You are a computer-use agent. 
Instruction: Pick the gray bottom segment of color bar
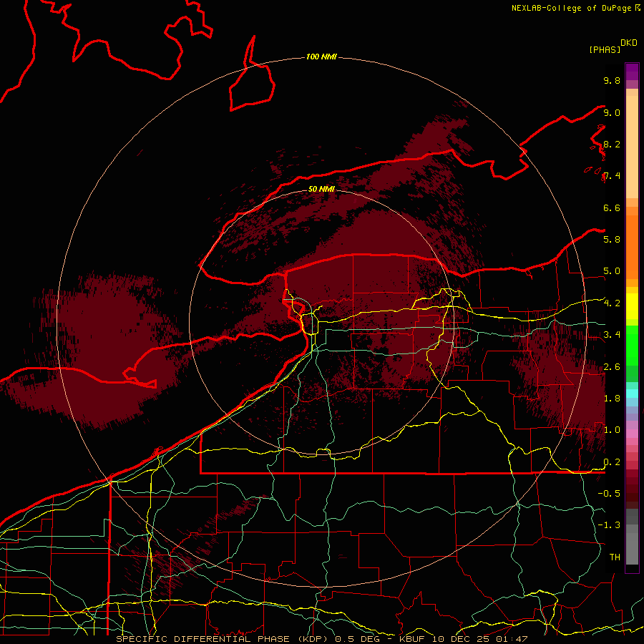coord(632,546)
